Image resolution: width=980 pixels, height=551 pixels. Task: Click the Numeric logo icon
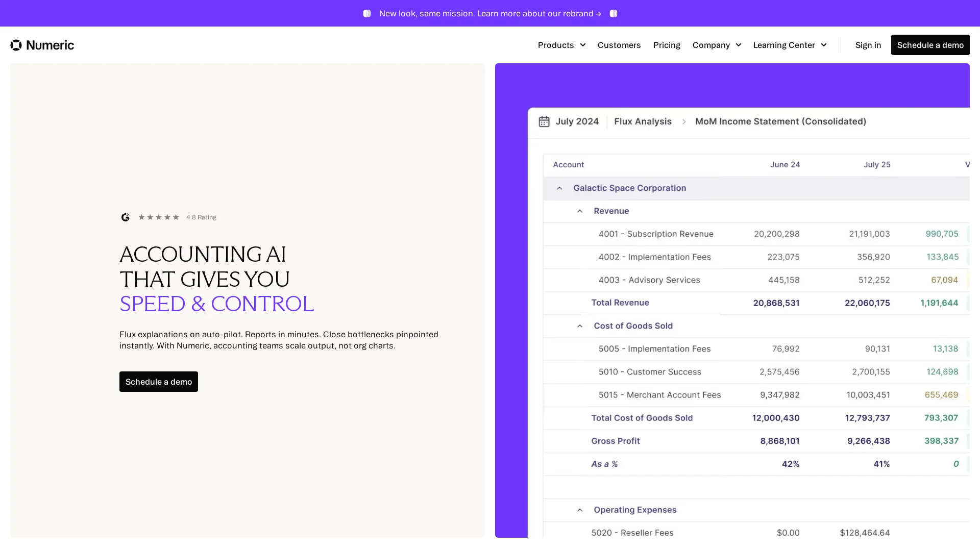coord(16,45)
